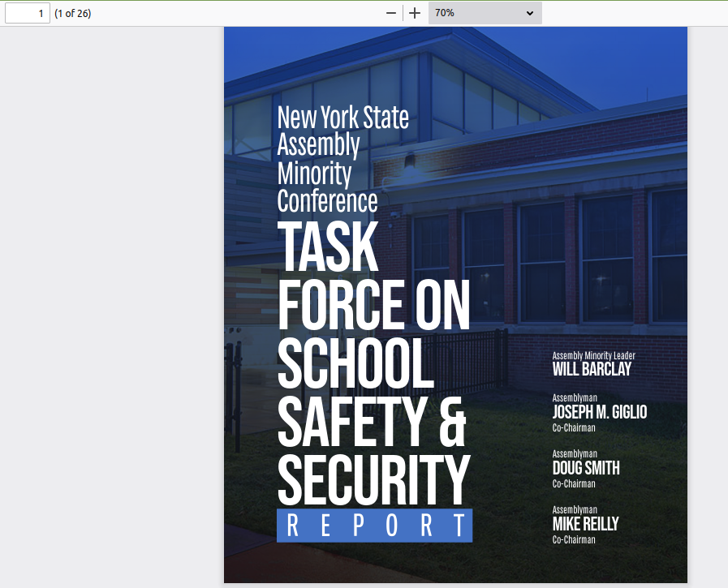The height and width of the screenshot is (588, 728).
Task: Click the 'SECURITY' title word
Action: pos(374,480)
